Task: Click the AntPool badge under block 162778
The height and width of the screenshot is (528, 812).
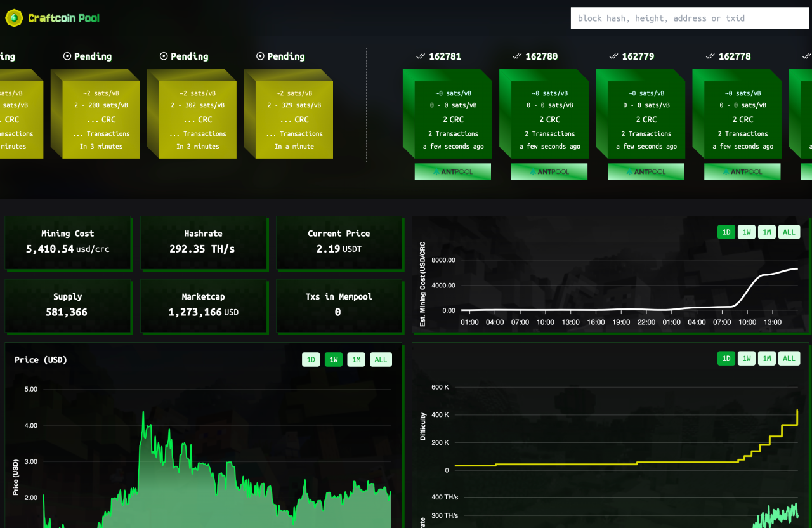Action: (742, 171)
